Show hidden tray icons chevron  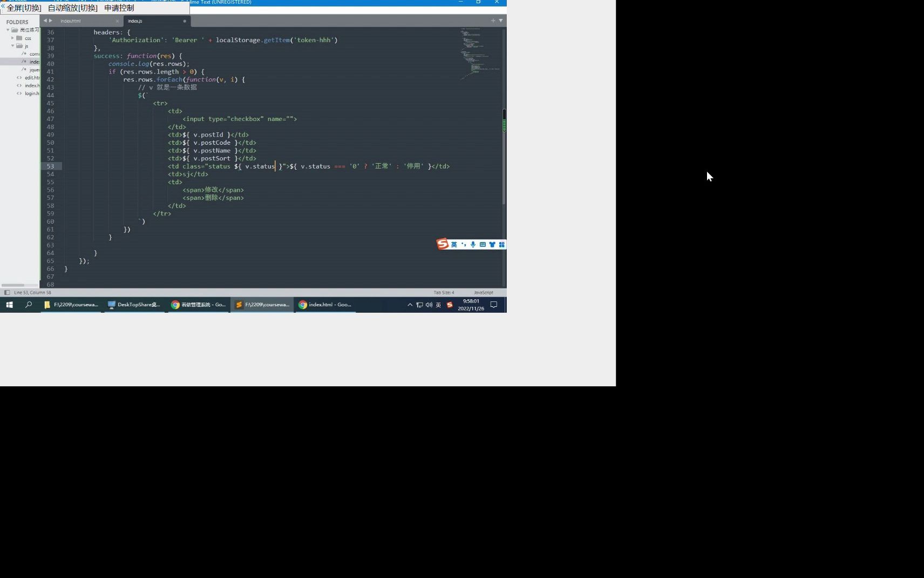coord(410,305)
